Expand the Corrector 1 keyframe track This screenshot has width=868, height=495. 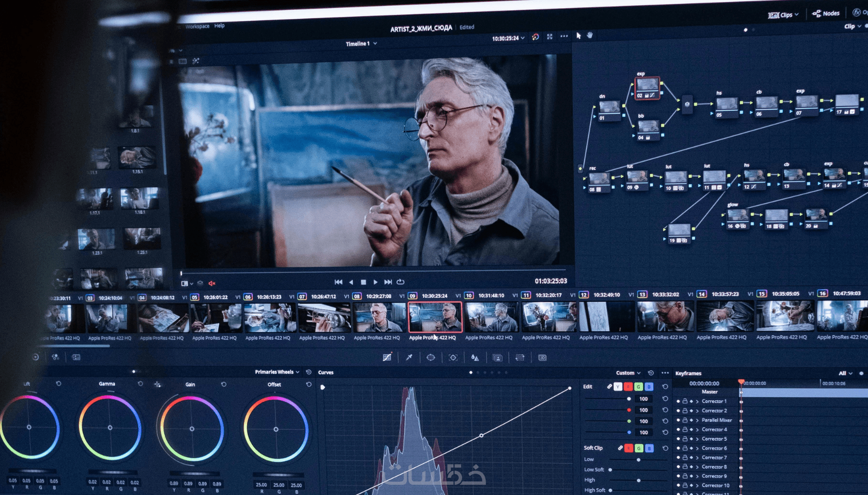[697, 402]
